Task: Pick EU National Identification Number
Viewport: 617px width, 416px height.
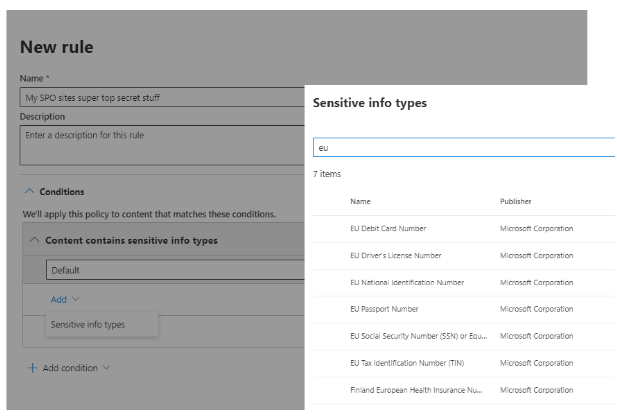Action: (407, 282)
